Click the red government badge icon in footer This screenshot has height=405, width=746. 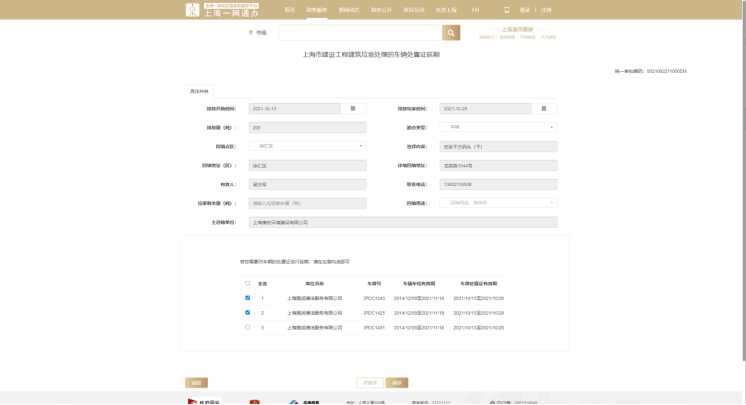[255, 402]
